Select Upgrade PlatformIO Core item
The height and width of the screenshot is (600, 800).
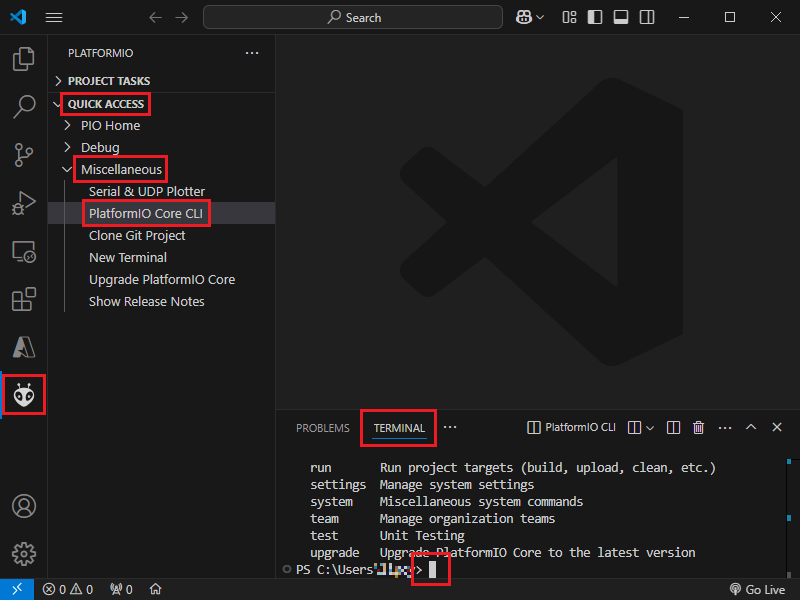coord(162,280)
